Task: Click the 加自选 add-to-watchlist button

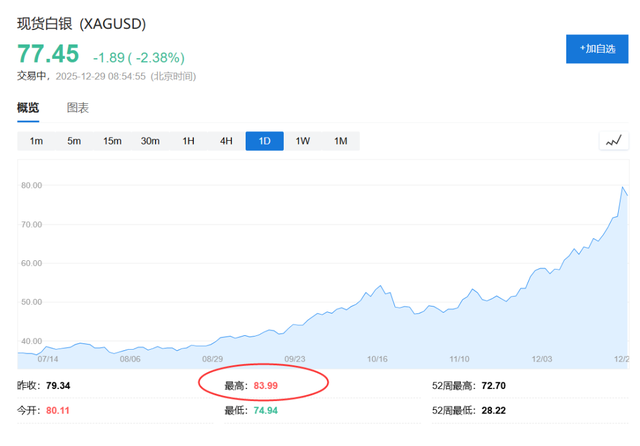Action: 597,49
